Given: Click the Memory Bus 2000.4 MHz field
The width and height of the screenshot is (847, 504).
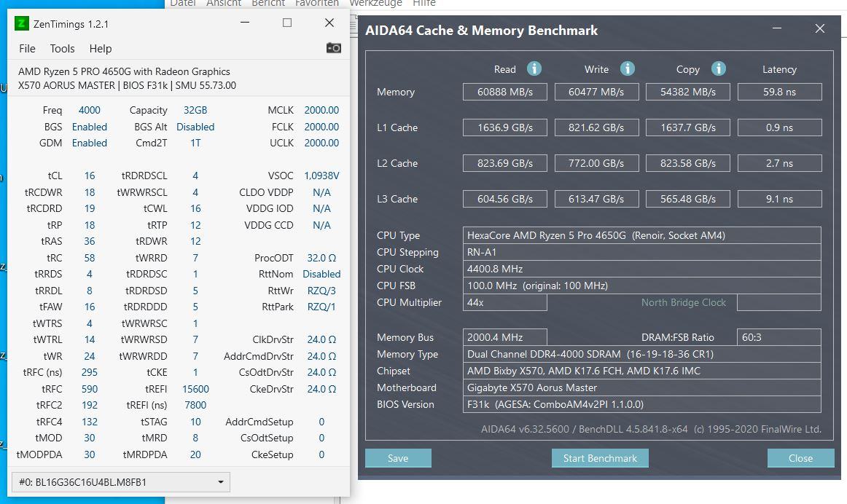Looking at the screenshot, I should tap(505, 337).
